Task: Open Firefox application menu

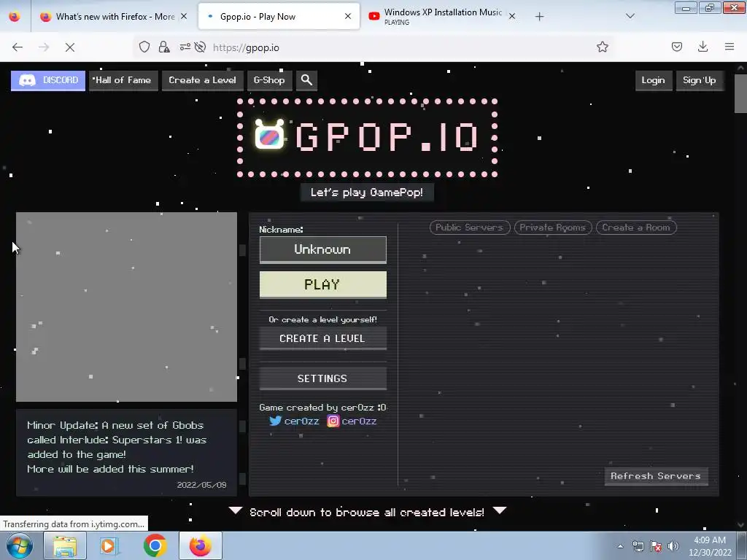Action: 729,47
